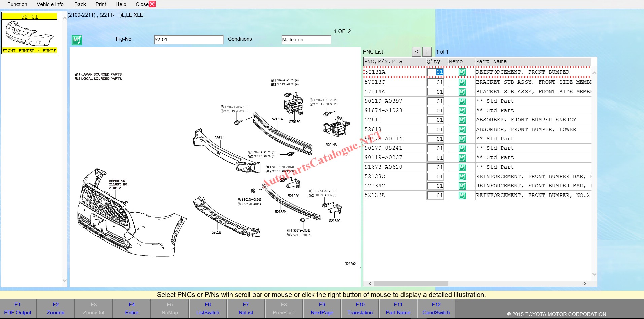This screenshot has width=644, height=319.
Task: Open the memo icon for ABSORBER, FRONT BUMPER ENERGY
Action: (x=462, y=120)
